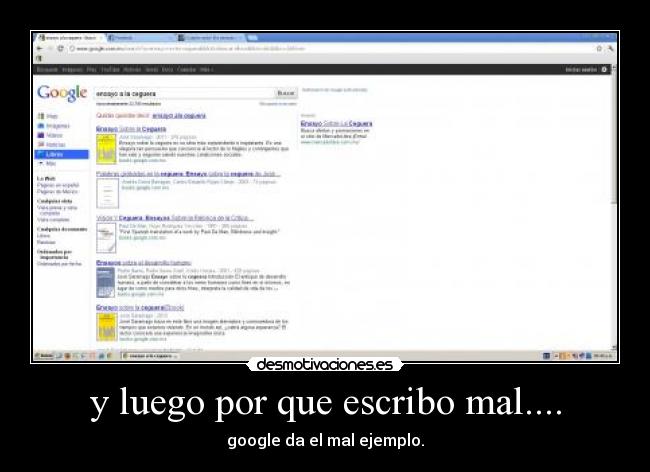This screenshot has height=472, width=650.
Task: Click the Iniciar sesión link
Action: tap(581, 70)
